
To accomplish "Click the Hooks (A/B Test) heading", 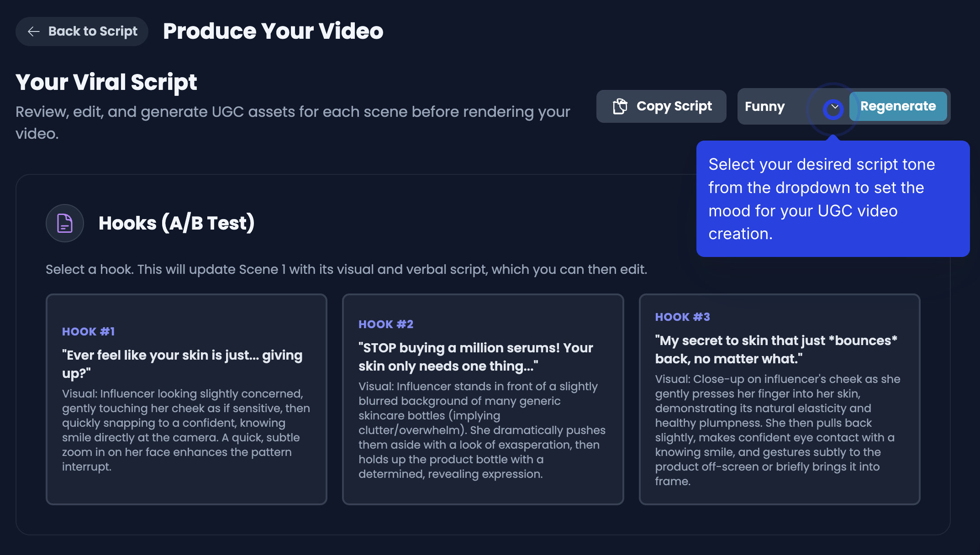I will pyautogui.click(x=176, y=223).
